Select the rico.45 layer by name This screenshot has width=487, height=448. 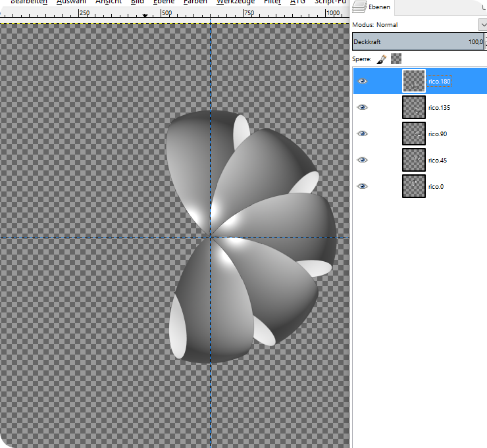pos(437,160)
